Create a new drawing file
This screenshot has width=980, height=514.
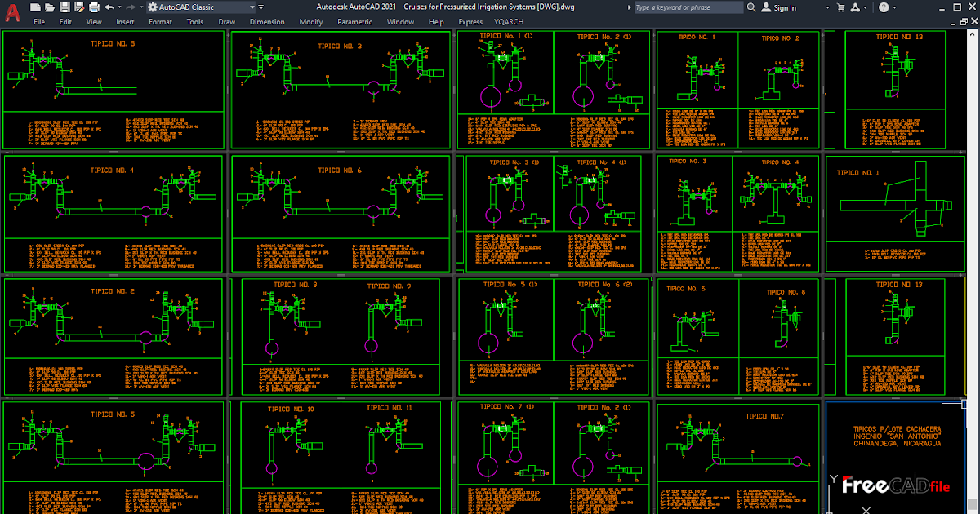click(34, 7)
